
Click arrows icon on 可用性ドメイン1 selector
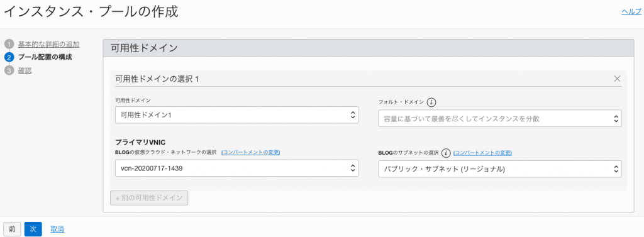[x=352, y=115]
